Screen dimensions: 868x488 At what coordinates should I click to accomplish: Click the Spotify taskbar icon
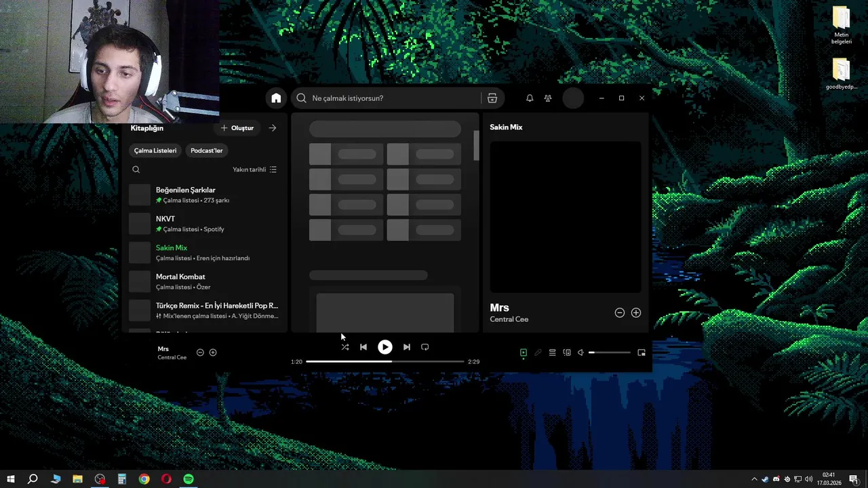click(189, 479)
